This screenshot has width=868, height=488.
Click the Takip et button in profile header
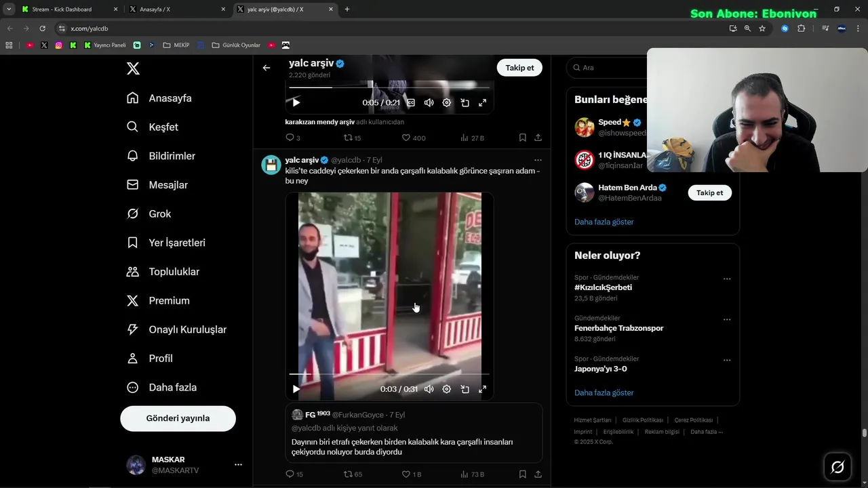pos(519,68)
